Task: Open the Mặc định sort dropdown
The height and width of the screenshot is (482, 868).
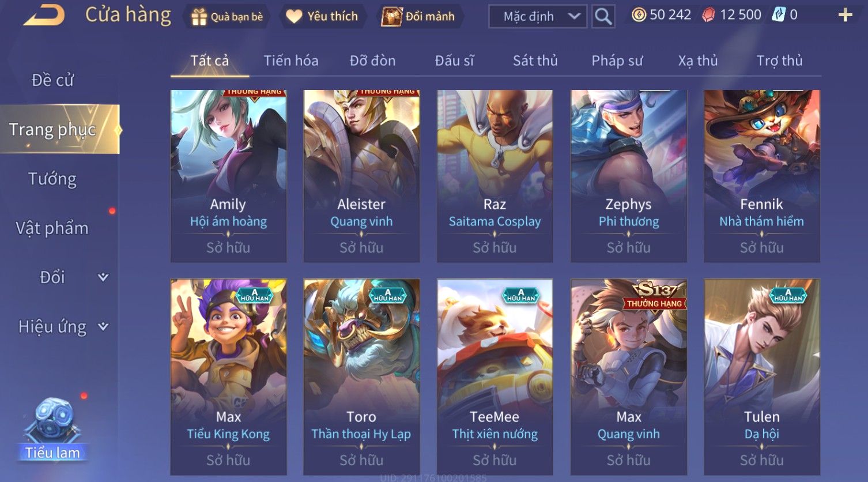Action: tap(537, 17)
